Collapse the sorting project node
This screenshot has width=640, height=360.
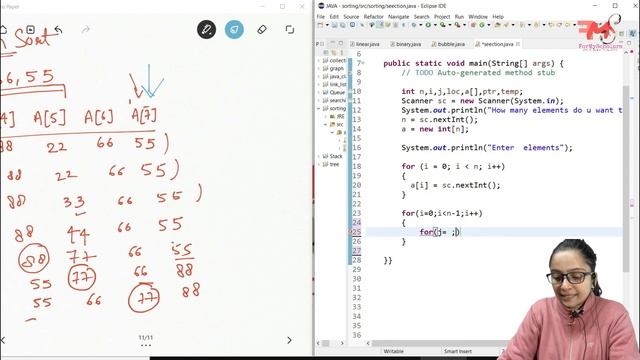[x=319, y=109]
